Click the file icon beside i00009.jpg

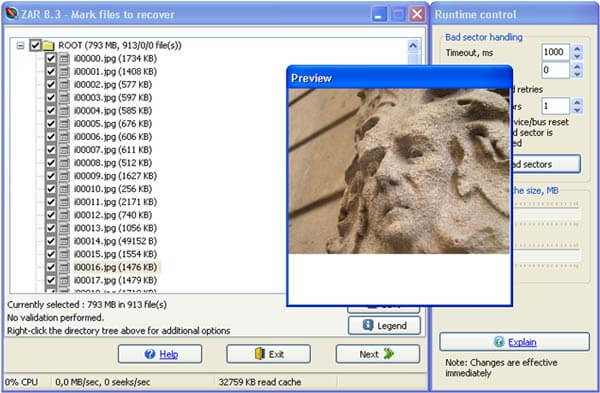(64, 176)
